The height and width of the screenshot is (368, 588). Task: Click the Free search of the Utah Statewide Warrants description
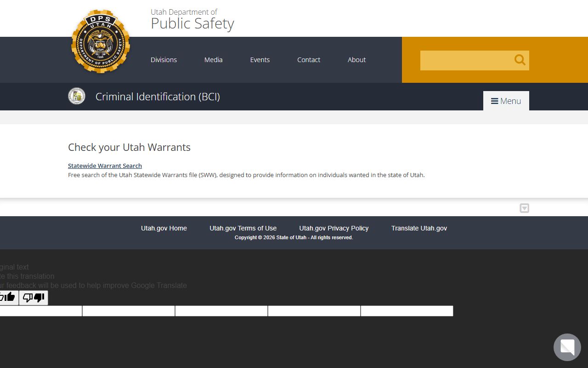(x=246, y=175)
